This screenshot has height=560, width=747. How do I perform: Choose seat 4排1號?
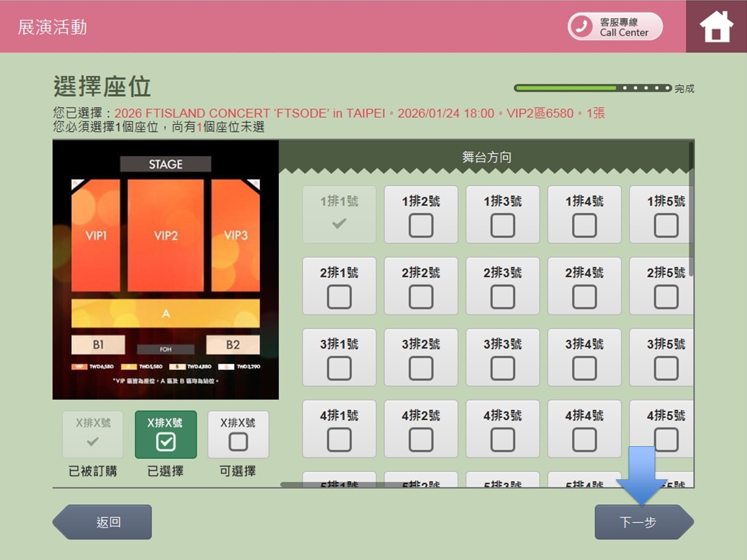[x=339, y=440]
